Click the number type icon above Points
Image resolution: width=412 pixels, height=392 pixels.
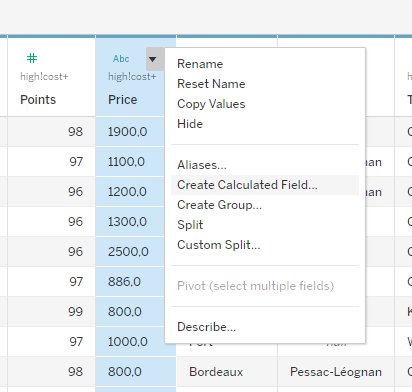pyautogui.click(x=32, y=58)
